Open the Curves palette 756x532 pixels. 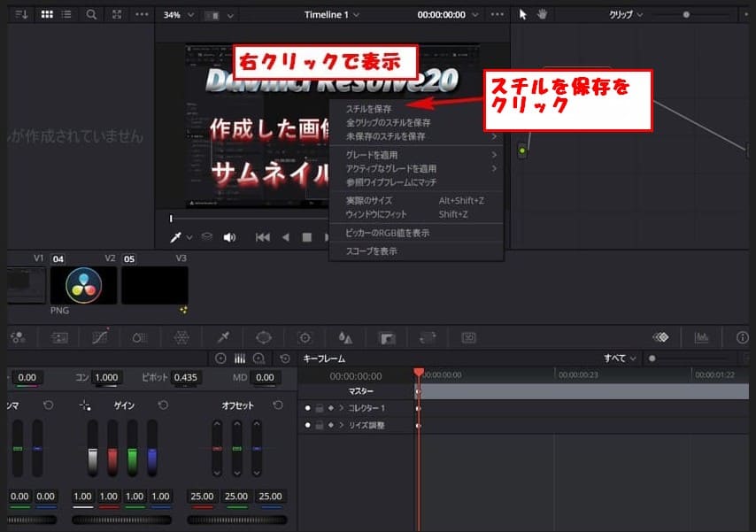(x=100, y=337)
